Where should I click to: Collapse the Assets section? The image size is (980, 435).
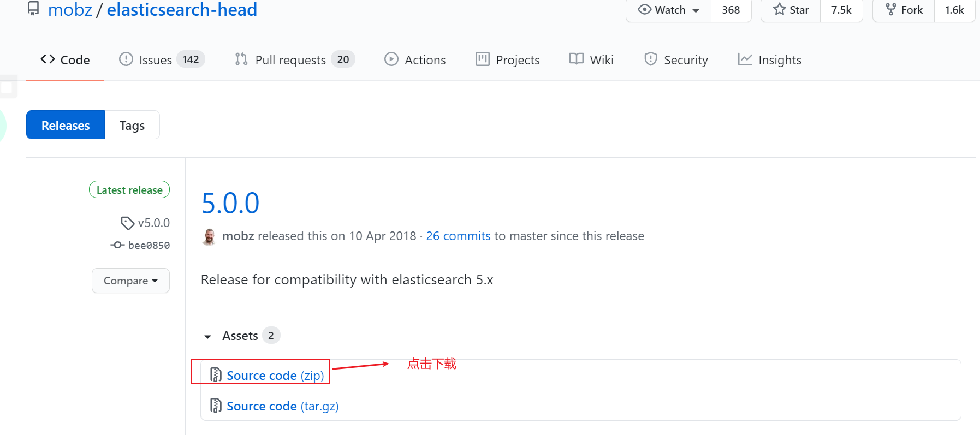click(x=208, y=336)
